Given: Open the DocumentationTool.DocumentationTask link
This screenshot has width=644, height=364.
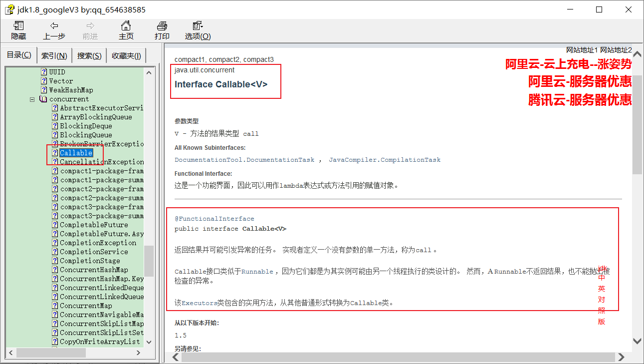Looking at the screenshot, I should (244, 160).
